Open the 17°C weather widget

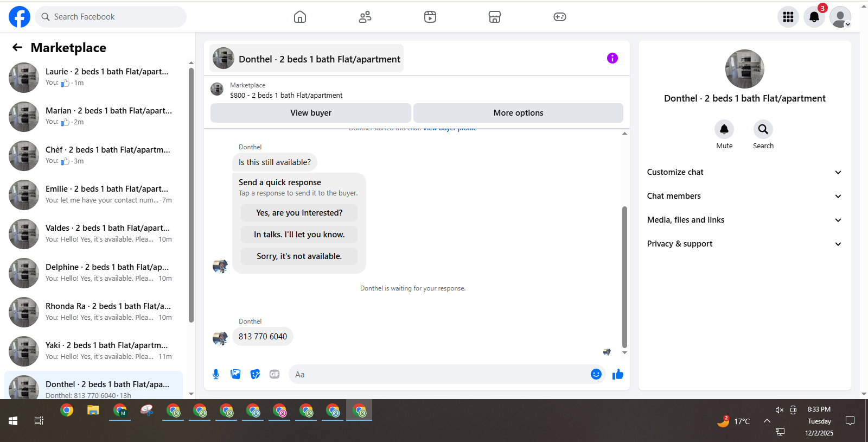[x=733, y=421]
